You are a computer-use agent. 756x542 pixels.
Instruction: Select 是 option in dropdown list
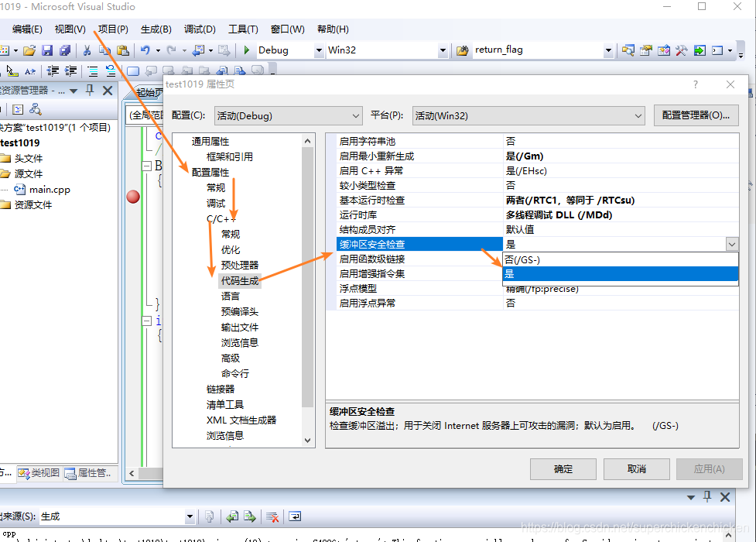[x=621, y=274]
